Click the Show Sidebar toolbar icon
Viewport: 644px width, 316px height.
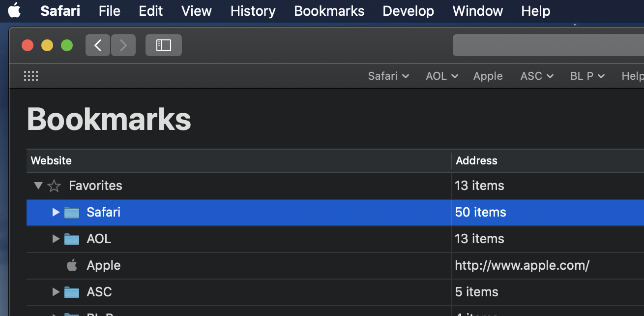163,45
